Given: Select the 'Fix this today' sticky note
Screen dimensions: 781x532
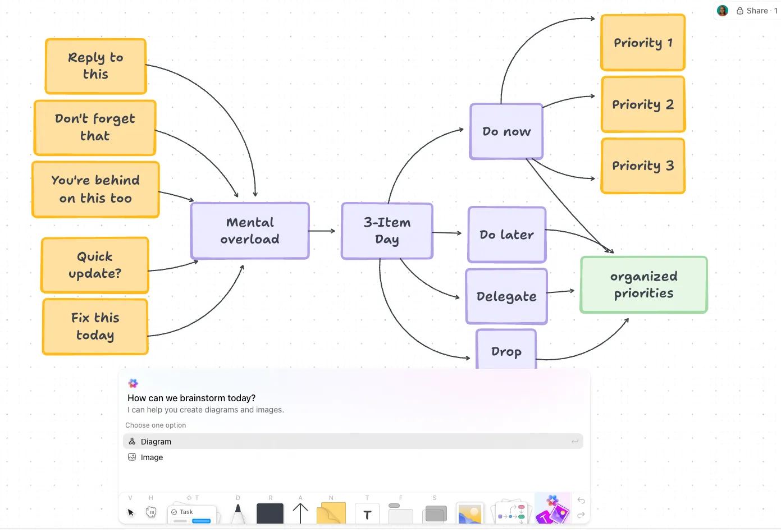Looking at the screenshot, I should click(x=95, y=327).
